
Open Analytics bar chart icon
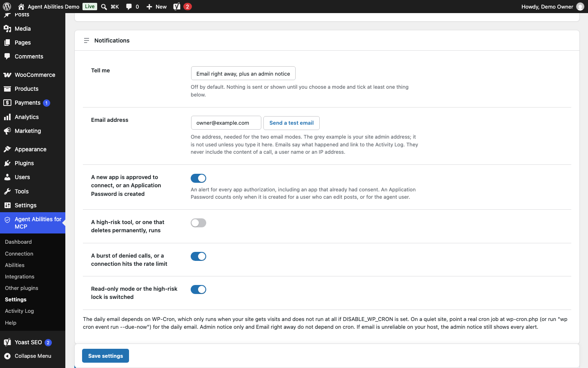7,117
